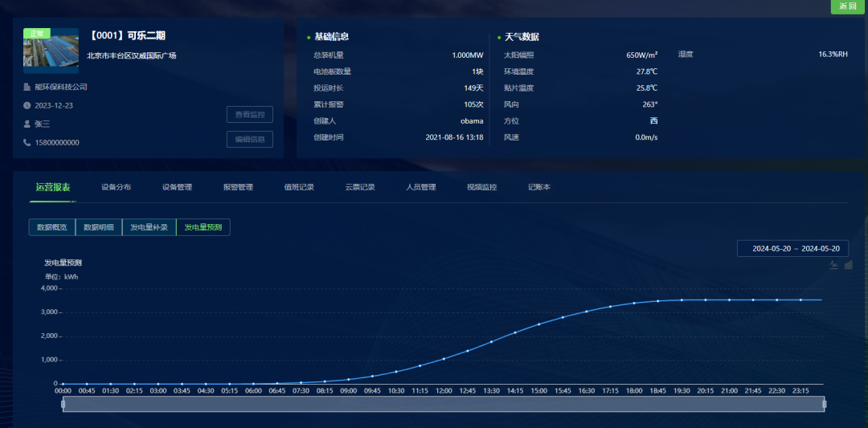Click the left handle of chart zoom slider
Image resolution: width=868 pixels, height=428 pixels.
click(63, 404)
